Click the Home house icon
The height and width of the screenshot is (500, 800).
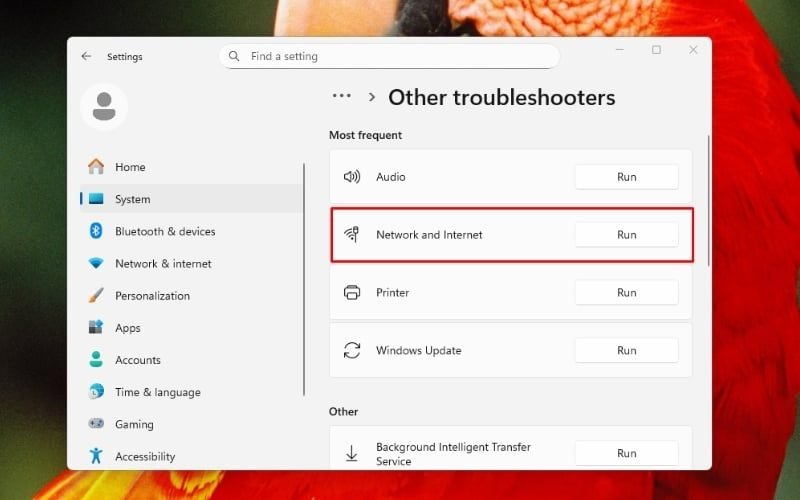96,166
